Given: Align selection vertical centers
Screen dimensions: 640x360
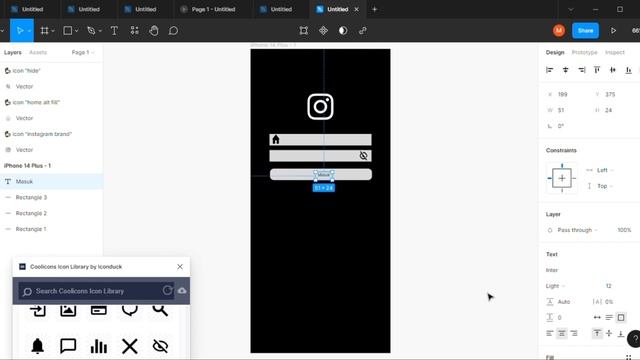Looking at the screenshot, I should pos(613,70).
